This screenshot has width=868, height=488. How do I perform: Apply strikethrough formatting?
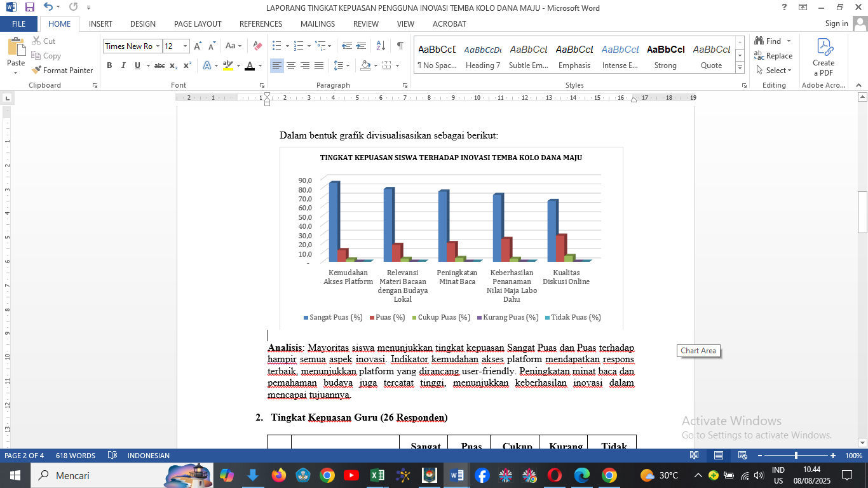pyautogui.click(x=159, y=65)
